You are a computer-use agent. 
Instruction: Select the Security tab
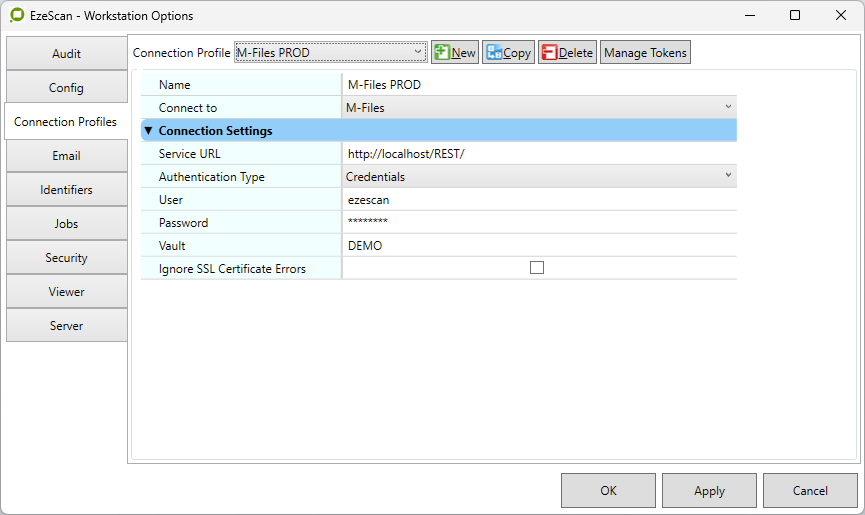[x=66, y=258]
